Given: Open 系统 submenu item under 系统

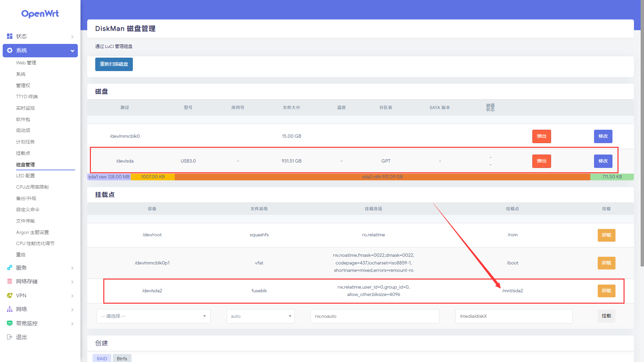Looking at the screenshot, I should coord(21,74).
